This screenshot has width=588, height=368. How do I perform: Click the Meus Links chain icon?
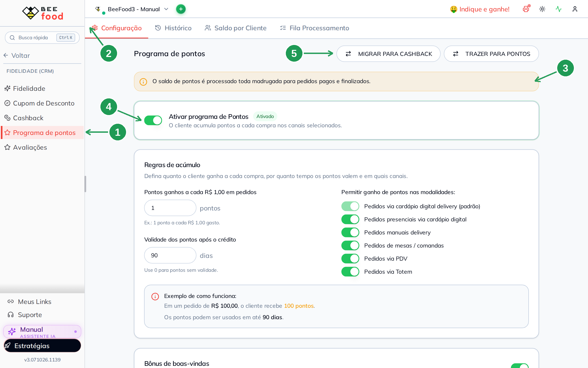click(x=11, y=301)
